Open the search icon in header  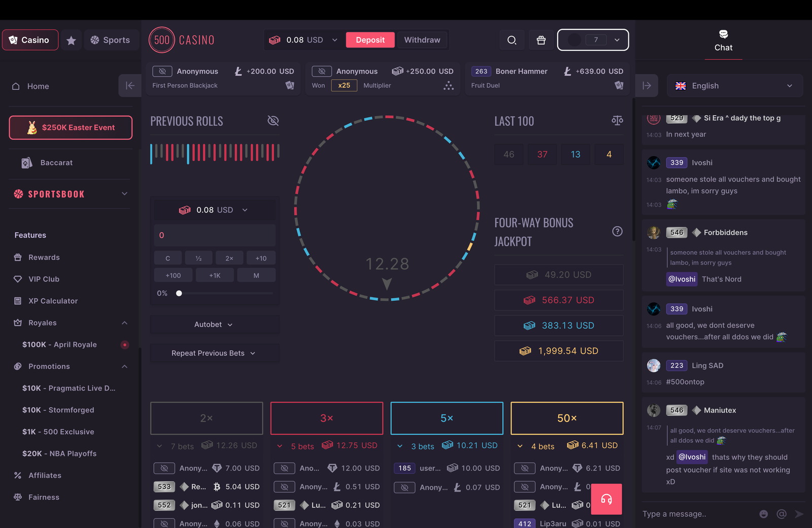(x=512, y=40)
